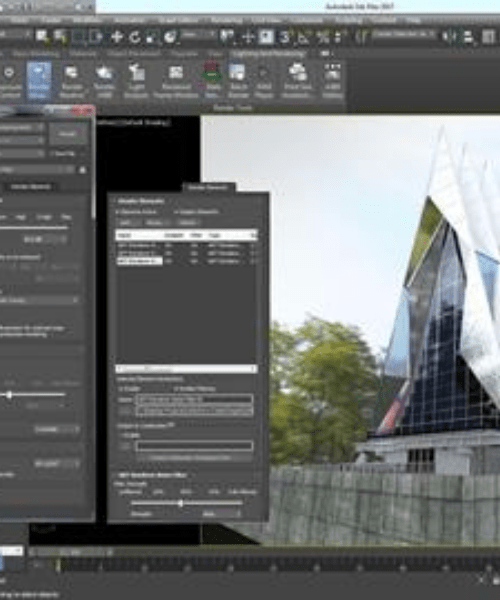Open Exposure Control from the ribbon
This screenshot has height=600, width=500.
tap(9, 81)
